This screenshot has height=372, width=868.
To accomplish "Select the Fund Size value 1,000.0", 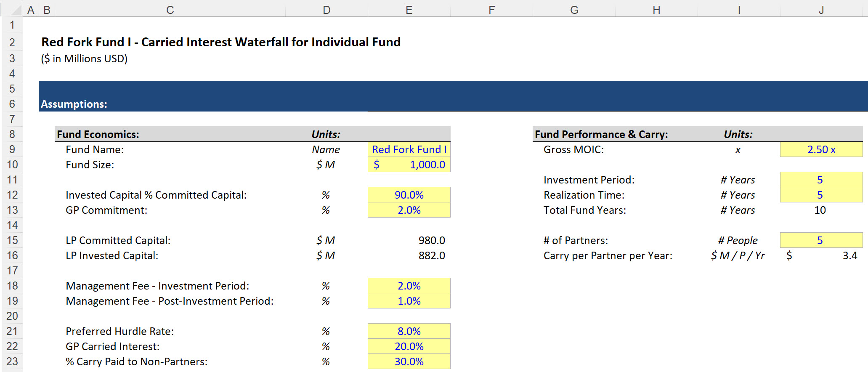I will point(409,165).
